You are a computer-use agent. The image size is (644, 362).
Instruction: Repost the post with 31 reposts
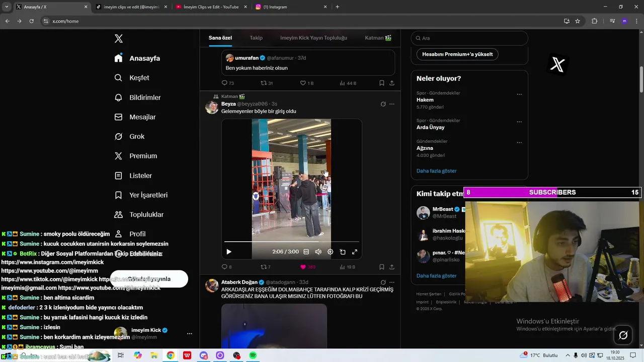coord(263,83)
